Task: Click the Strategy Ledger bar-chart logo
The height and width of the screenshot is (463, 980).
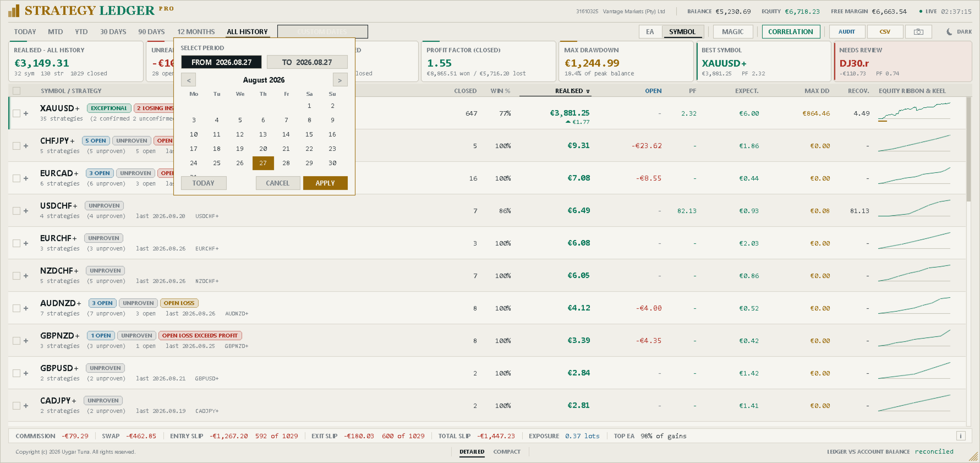Action: 14,10
